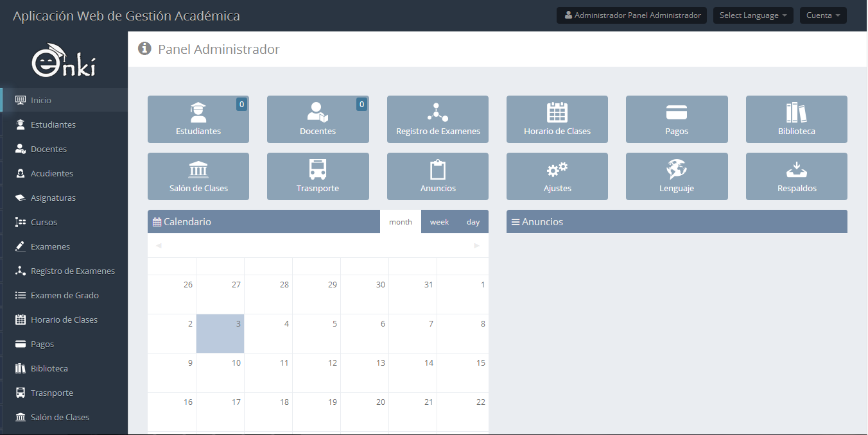Viewport: 868px width, 435px height.
Task: Select day 13 in the calendar
Action: [x=365, y=372]
